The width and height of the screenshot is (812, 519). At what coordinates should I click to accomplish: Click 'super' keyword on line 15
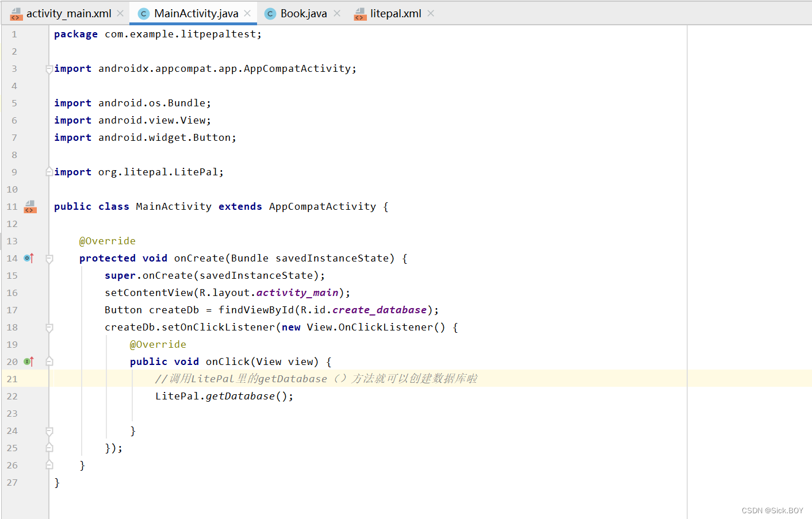(120, 275)
